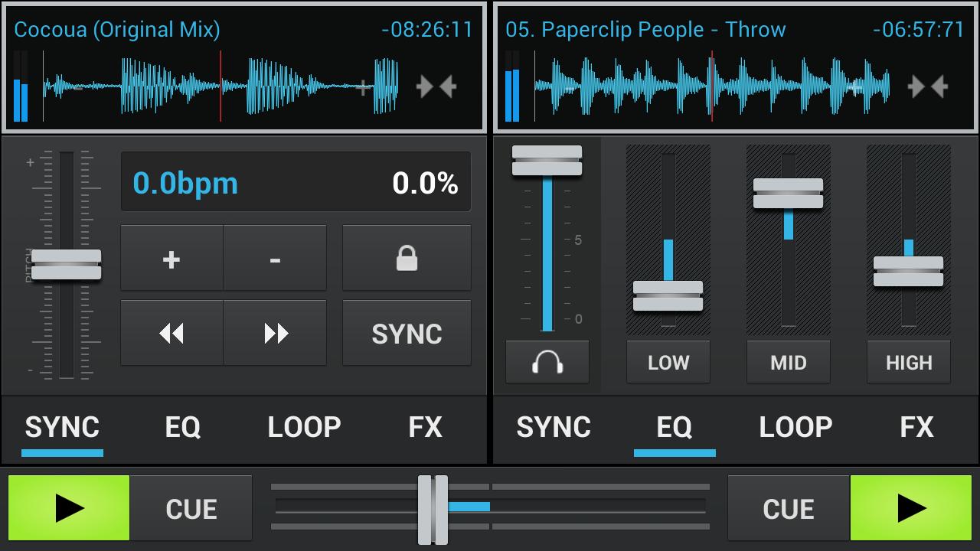Tap the left deck CUE button

tap(191, 508)
